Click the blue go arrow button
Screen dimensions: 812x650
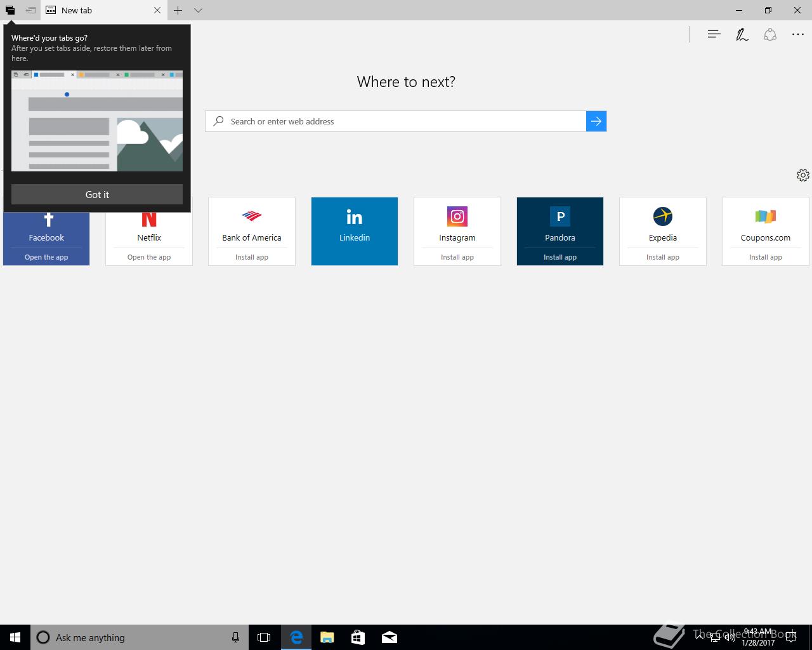coord(596,121)
